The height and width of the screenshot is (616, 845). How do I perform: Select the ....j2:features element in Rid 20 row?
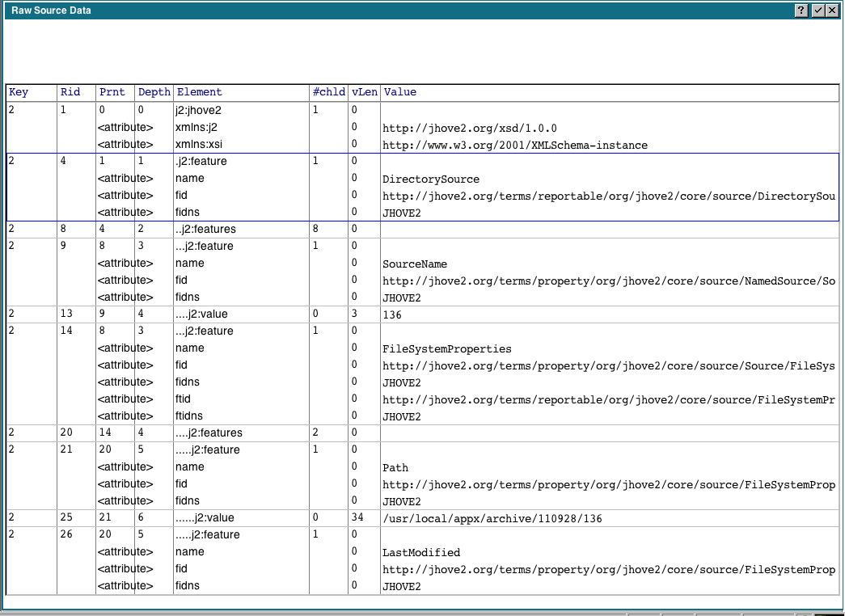[209, 432]
